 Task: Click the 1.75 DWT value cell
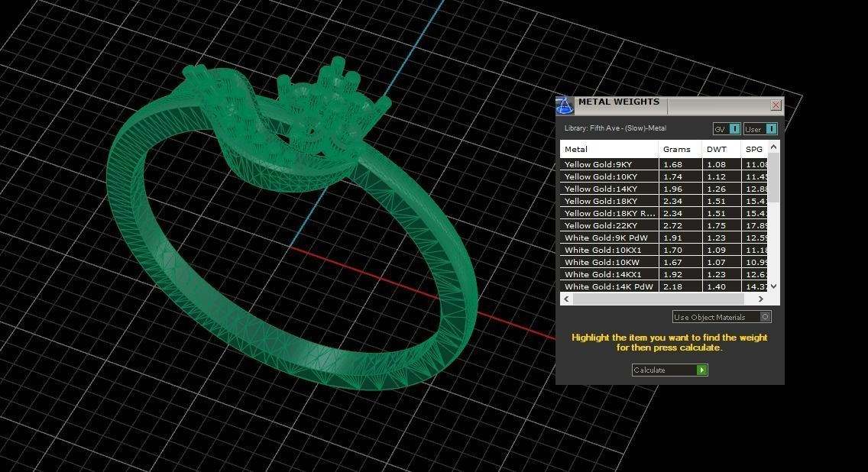[721, 225]
